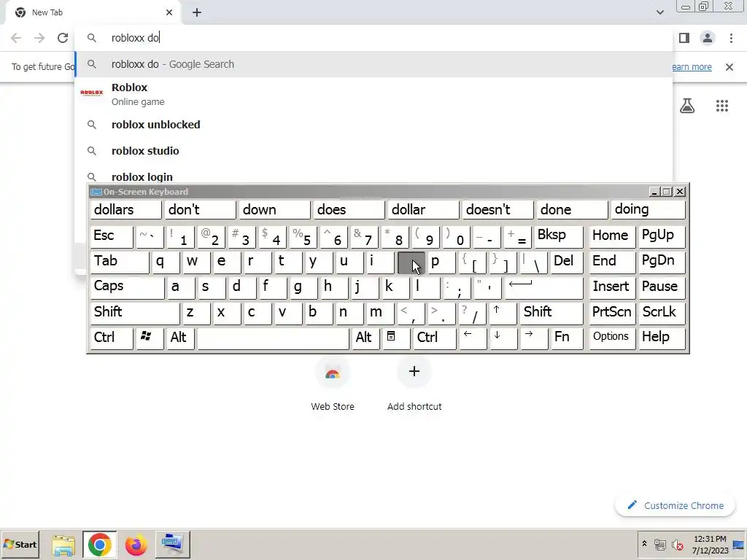Tap the Windows logo key on the keyboard

click(150, 338)
